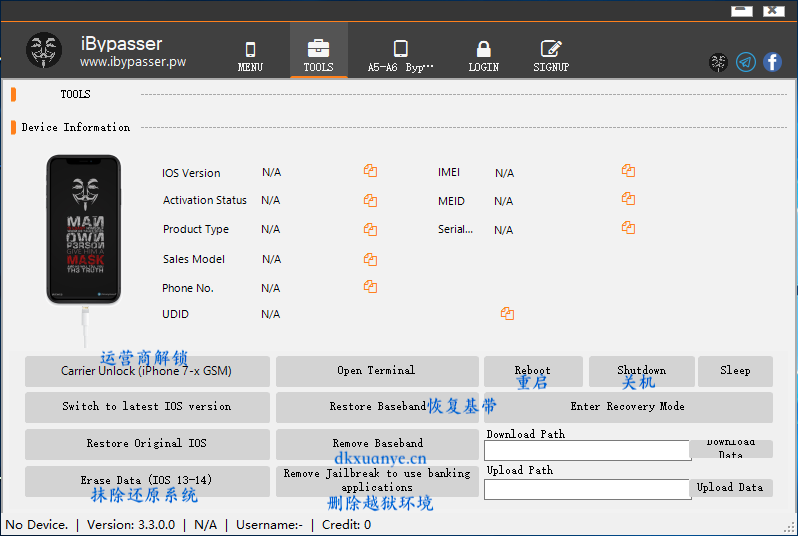Switch to the LOGIN tab
798x536 pixels.
483,56
